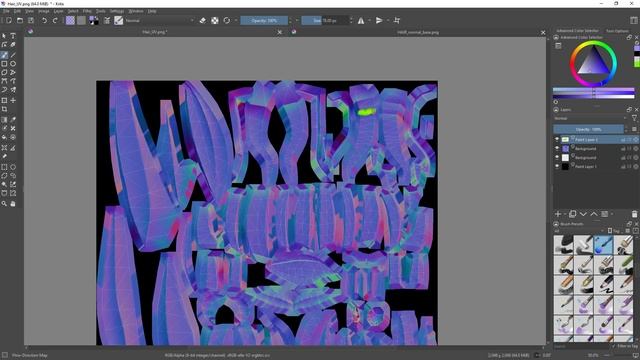
Task: Open the File menu
Action: pyautogui.click(x=6, y=11)
